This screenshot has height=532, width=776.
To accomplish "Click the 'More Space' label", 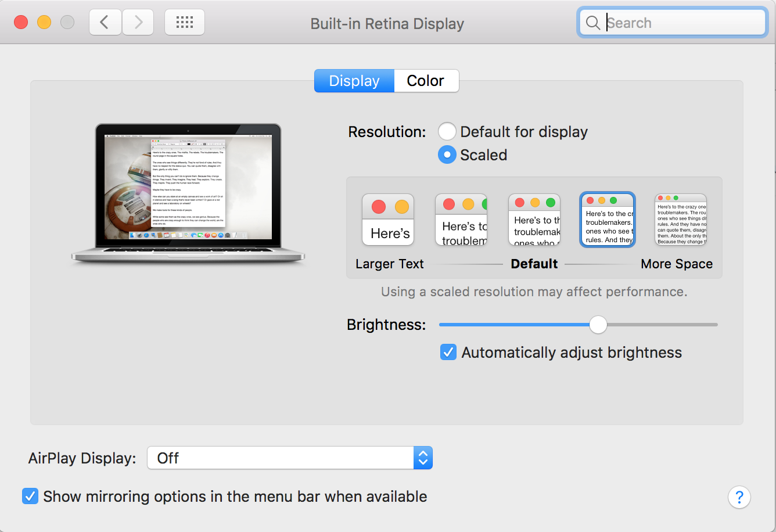I will click(x=677, y=264).
